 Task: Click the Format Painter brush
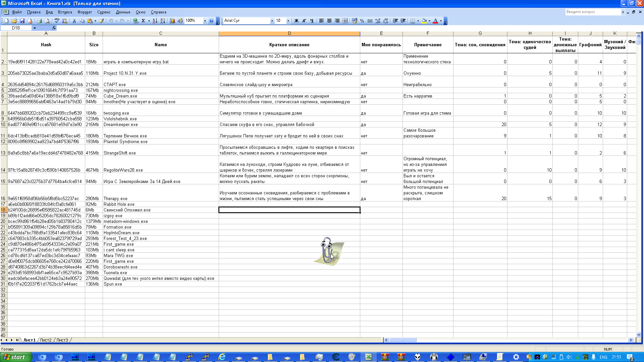click(x=101, y=21)
